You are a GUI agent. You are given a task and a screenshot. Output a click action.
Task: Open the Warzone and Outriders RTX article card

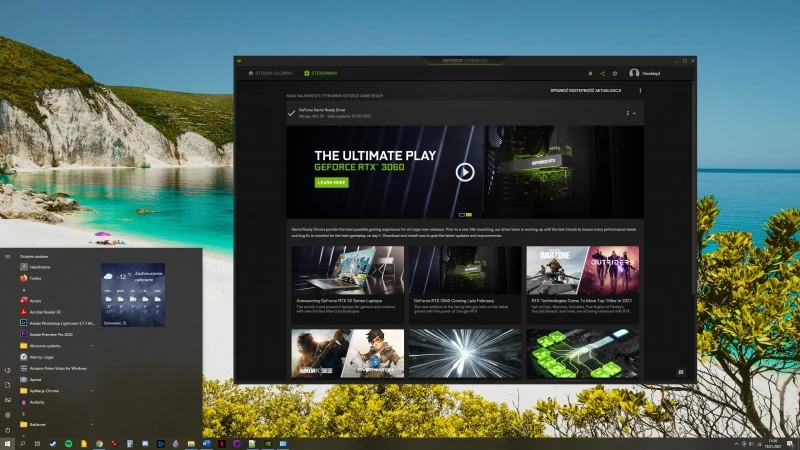[x=583, y=285]
